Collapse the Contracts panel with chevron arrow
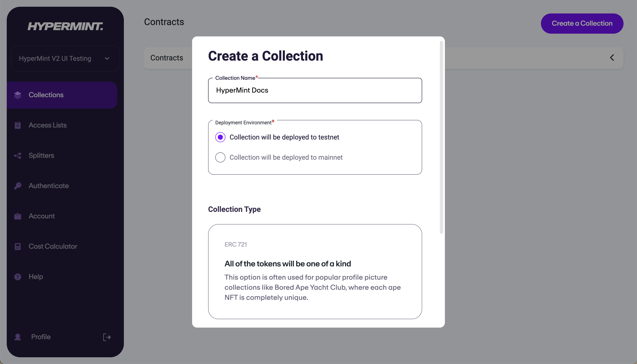The height and width of the screenshot is (364, 637). (x=612, y=58)
